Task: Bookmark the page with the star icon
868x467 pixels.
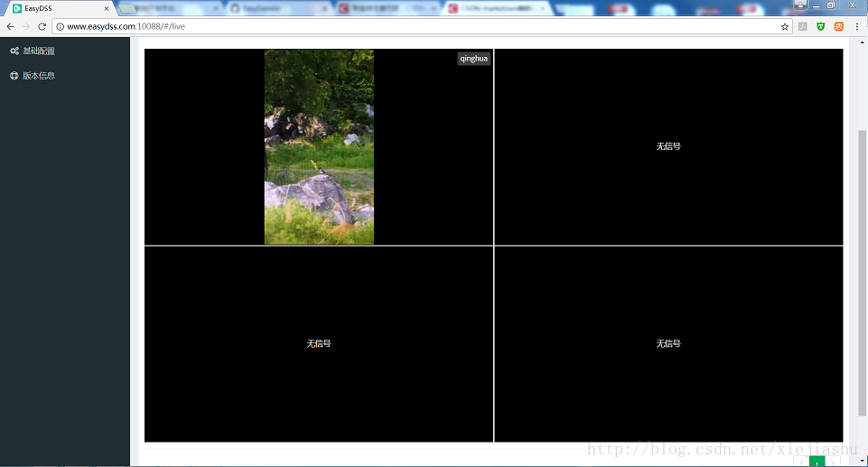Action: (x=784, y=26)
